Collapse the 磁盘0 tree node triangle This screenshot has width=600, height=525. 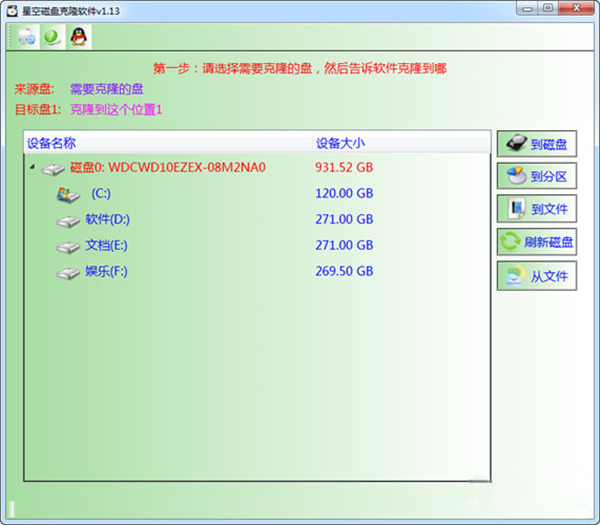coord(31,168)
